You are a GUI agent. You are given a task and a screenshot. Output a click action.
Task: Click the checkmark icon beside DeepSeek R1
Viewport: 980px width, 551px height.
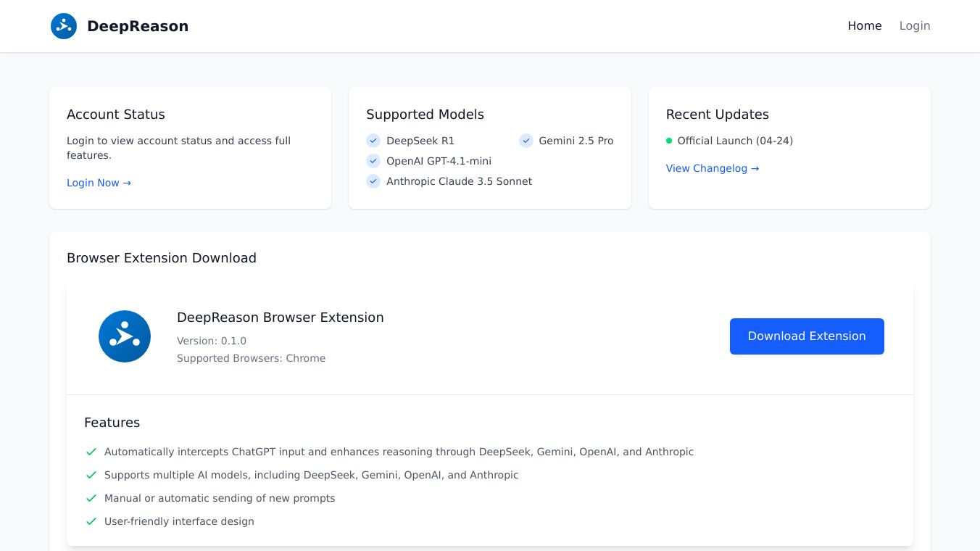[x=373, y=141]
